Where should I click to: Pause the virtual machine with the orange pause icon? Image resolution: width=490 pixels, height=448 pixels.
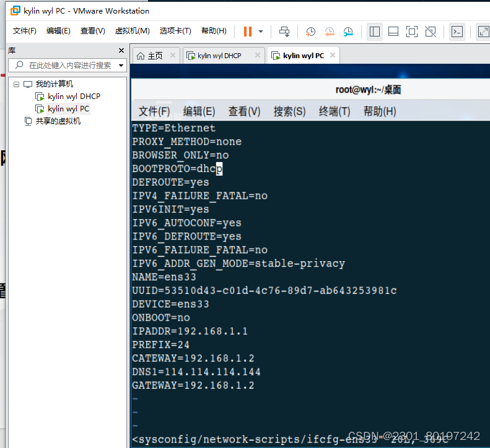[248, 31]
